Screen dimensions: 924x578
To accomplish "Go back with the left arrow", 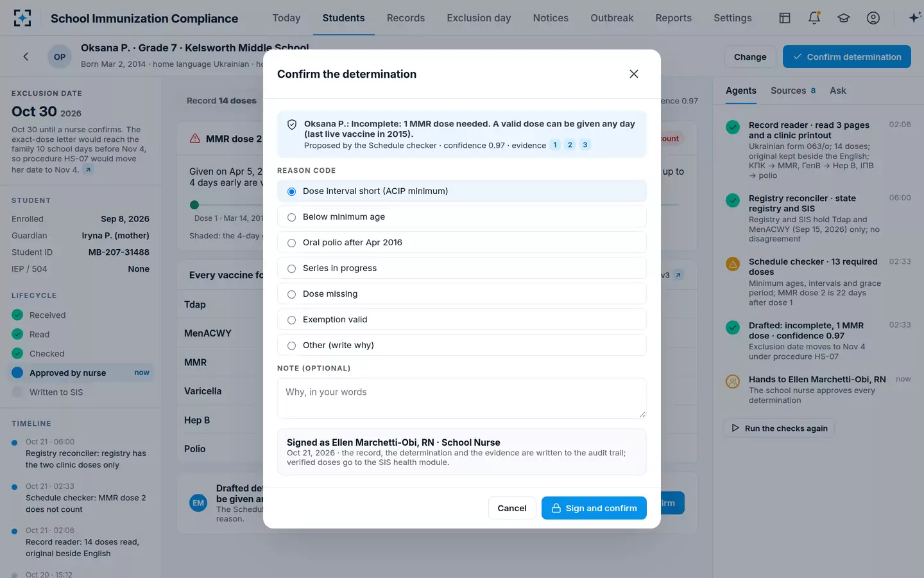I will click(26, 57).
